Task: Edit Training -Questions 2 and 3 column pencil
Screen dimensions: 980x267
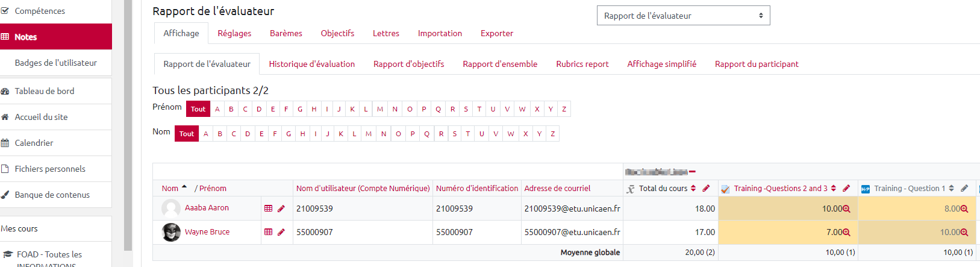Action: [846, 189]
